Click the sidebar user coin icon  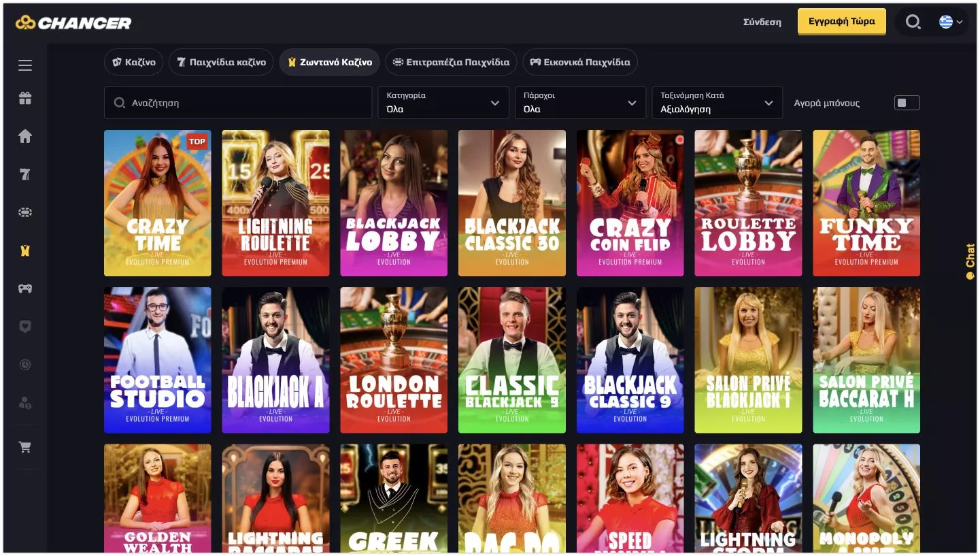click(x=25, y=403)
